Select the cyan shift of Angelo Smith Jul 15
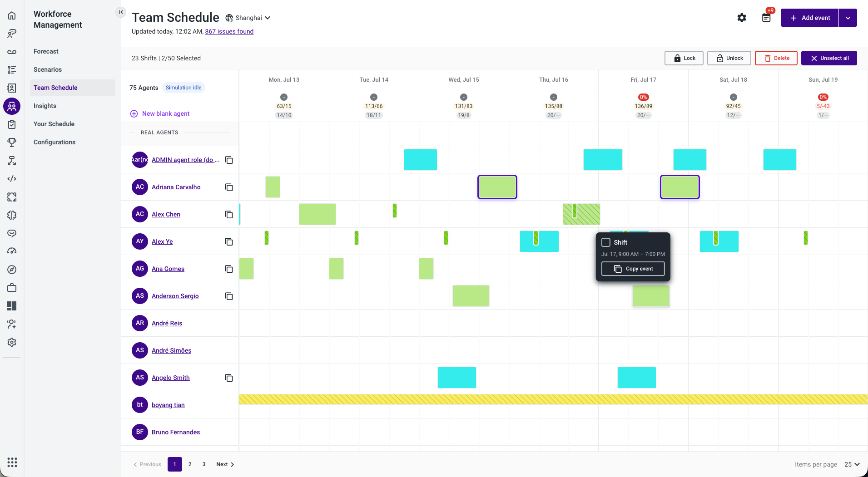This screenshot has height=477, width=868. click(457, 378)
